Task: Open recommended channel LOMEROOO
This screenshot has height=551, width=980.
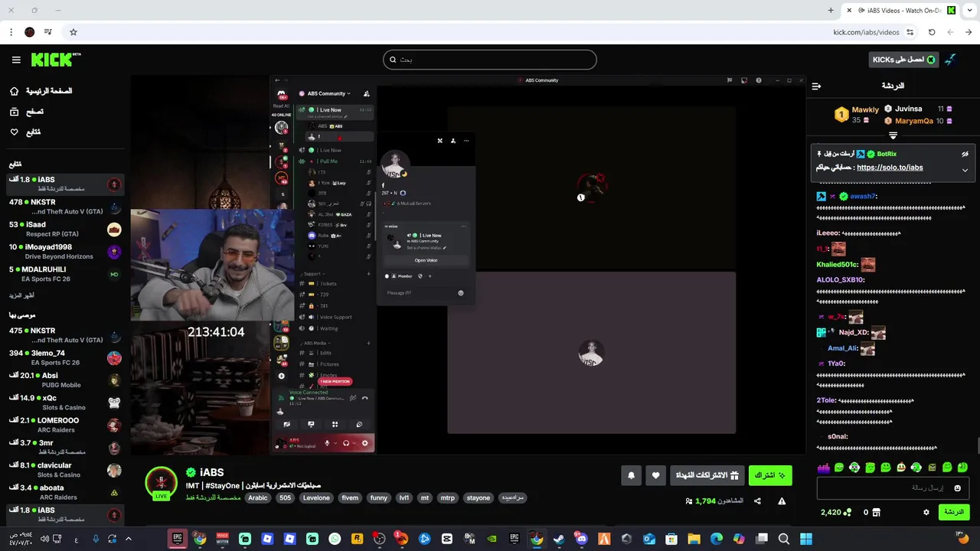Action: (x=65, y=425)
